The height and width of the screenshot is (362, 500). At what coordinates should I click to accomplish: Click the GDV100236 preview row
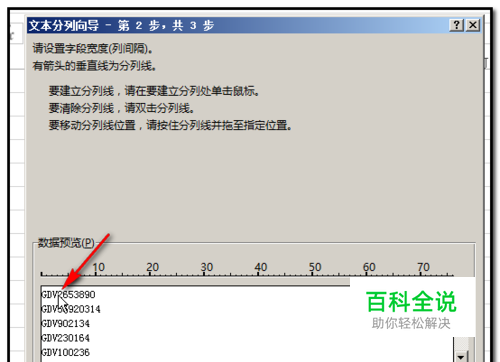tap(65, 352)
